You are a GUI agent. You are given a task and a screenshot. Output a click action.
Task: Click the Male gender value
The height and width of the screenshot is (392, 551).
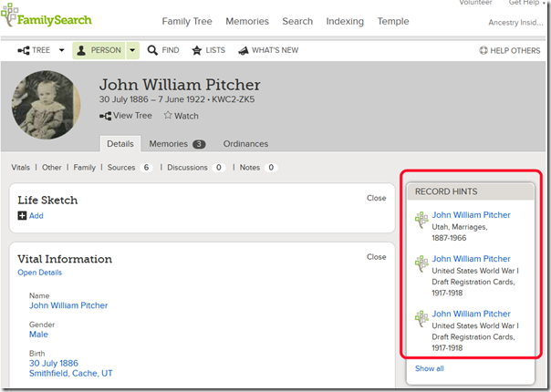[x=38, y=335]
